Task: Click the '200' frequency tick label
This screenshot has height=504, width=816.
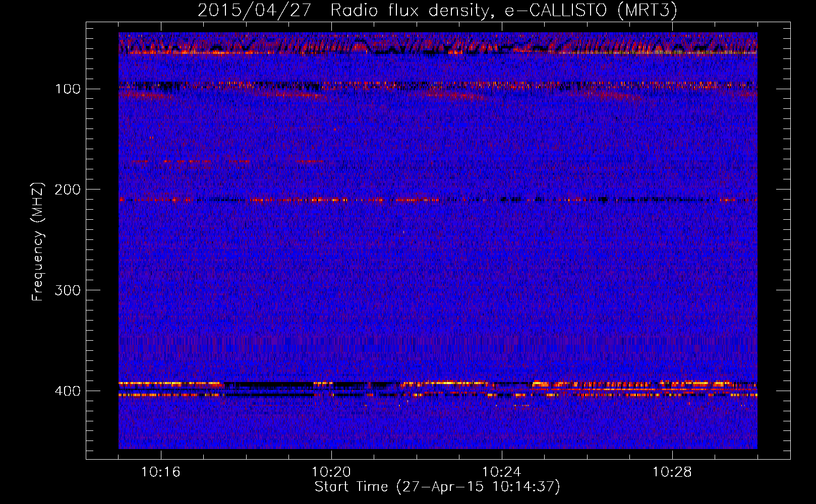Action: point(67,190)
